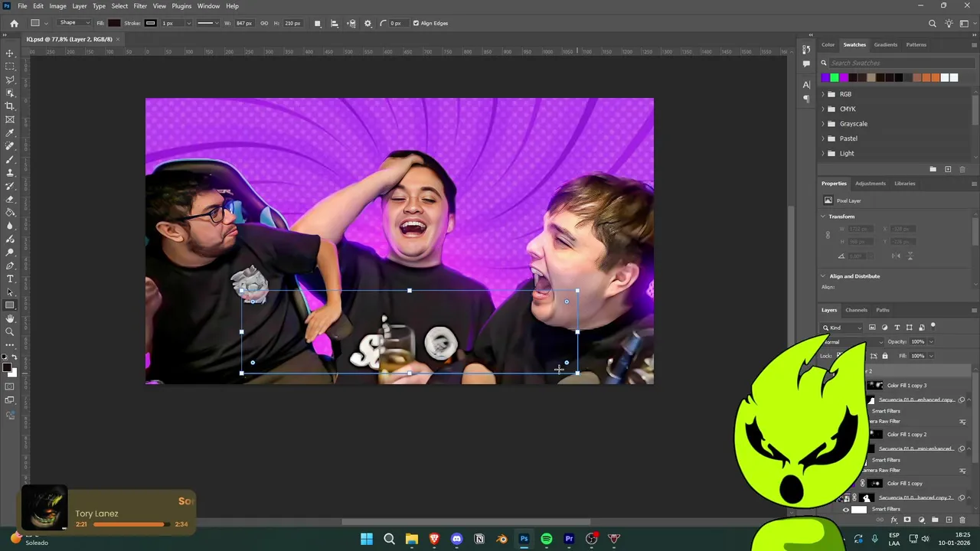Open the Layer menu
Image resolution: width=980 pixels, height=551 pixels.
pos(80,6)
